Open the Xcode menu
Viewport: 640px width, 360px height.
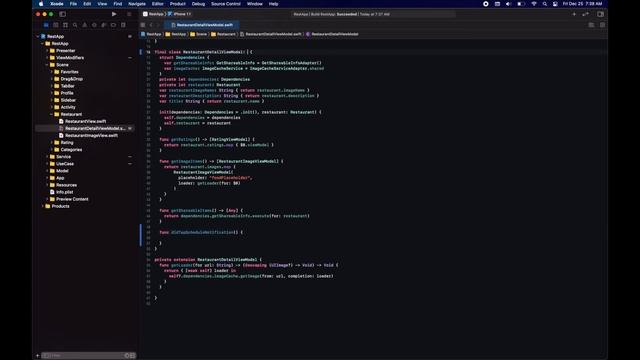click(57, 4)
